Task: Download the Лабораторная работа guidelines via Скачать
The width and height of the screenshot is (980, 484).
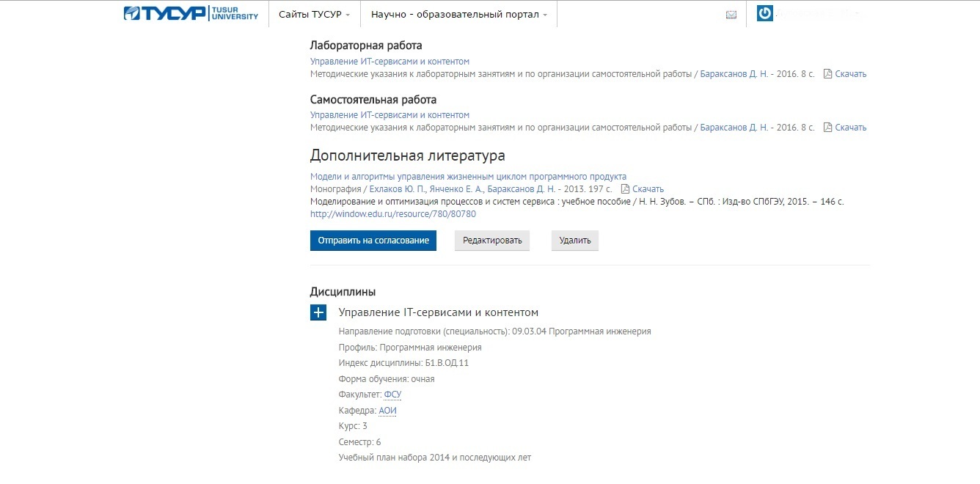Action: [850, 74]
